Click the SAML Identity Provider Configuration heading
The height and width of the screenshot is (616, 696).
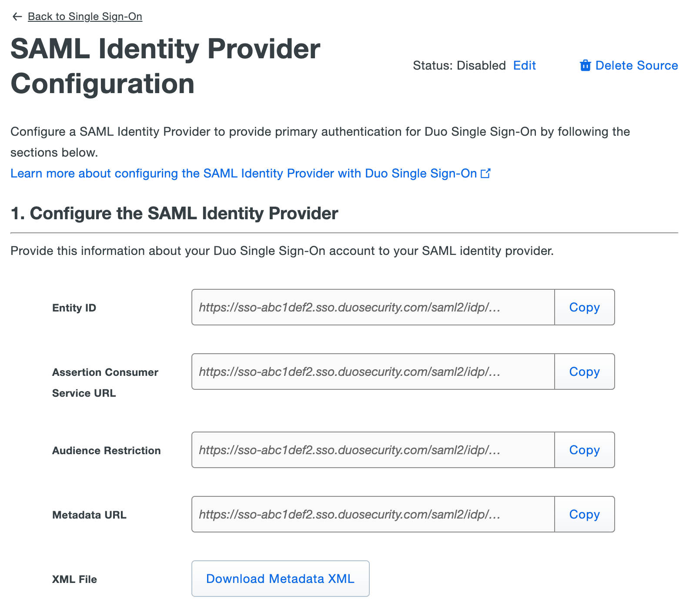coord(165,66)
